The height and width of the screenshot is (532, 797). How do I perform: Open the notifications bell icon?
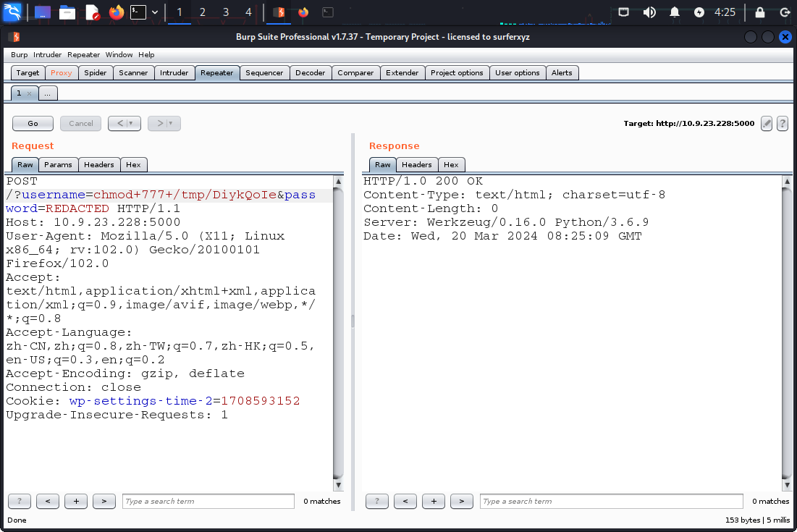675,12
